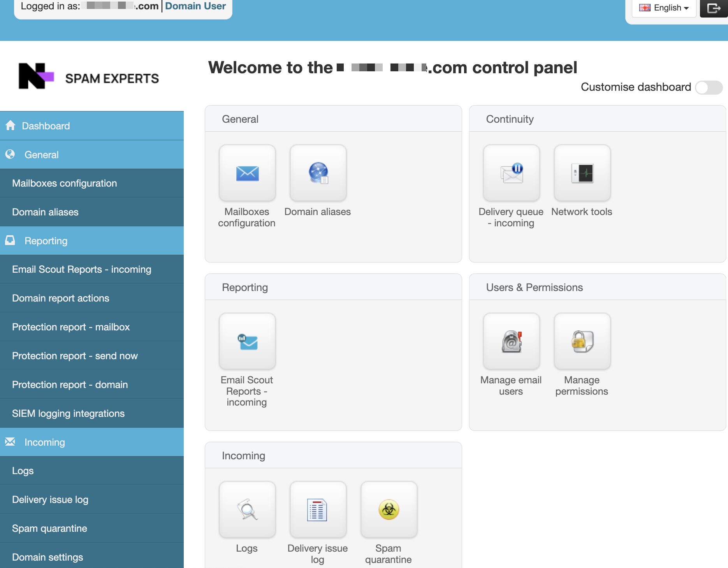This screenshot has height=568, width=728.
Task: Open the Logs magnifier icon
Action: click(247, 510)
